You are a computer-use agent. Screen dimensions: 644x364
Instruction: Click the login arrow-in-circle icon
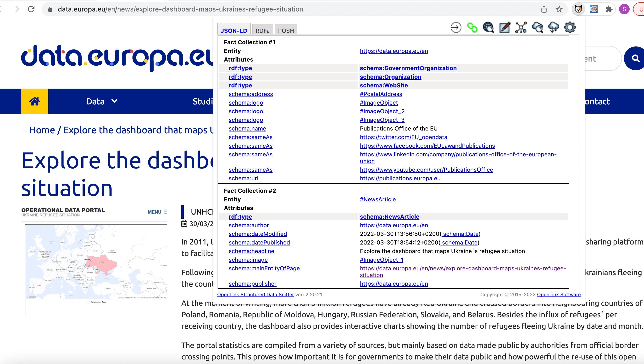tap(455, 27)
